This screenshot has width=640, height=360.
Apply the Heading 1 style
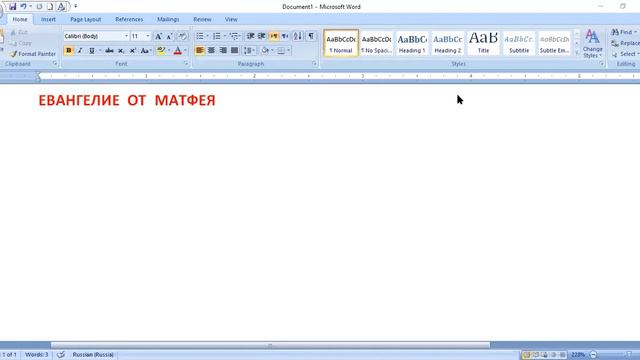coord(412,43)
